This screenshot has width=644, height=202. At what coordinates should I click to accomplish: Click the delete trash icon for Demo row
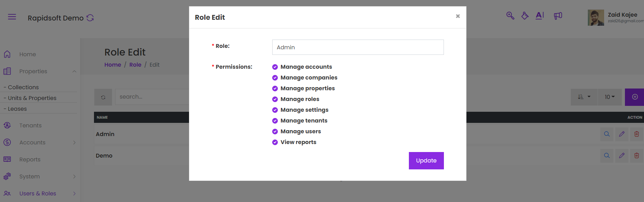637,155
